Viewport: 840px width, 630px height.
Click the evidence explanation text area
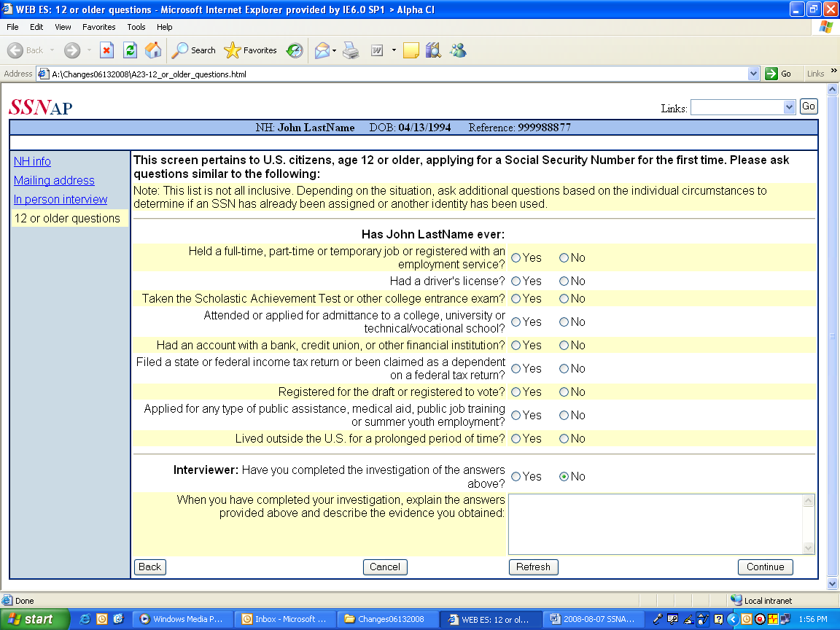pos(655,524)
